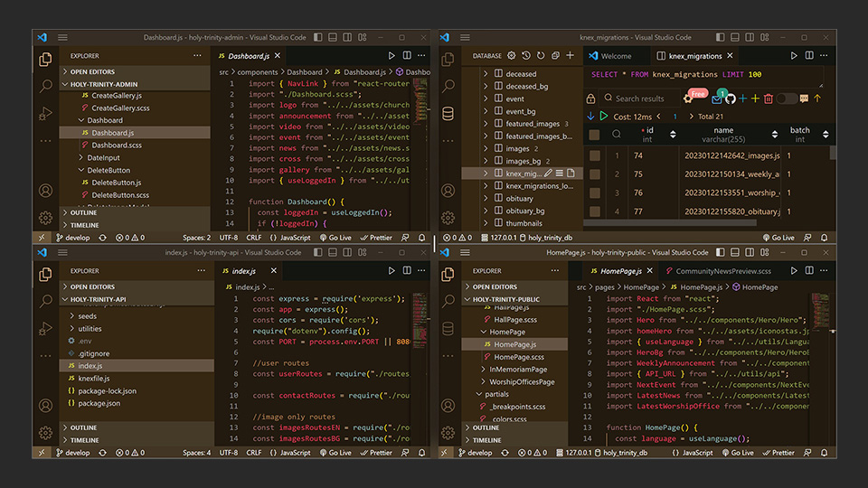Viewport: 868px width, 488px height.
Task: Expand the seeds folder in holy-trinity-api
Action: [x=87, y=316]
